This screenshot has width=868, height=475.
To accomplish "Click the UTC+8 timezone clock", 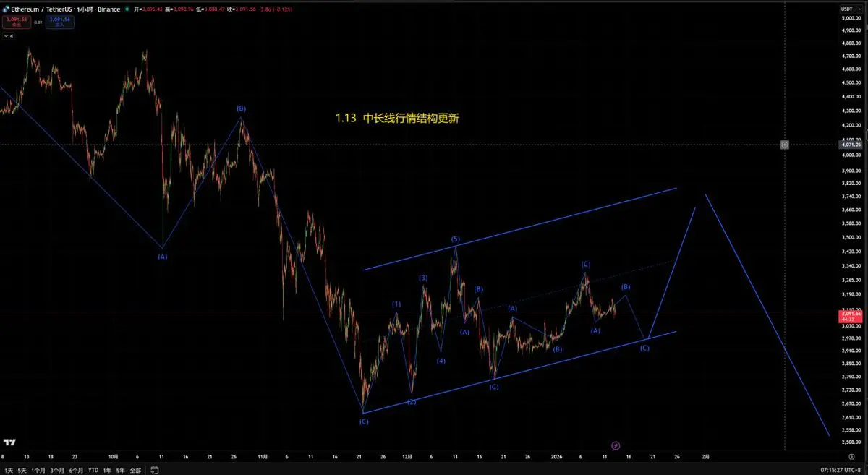I will click(842, 470).
